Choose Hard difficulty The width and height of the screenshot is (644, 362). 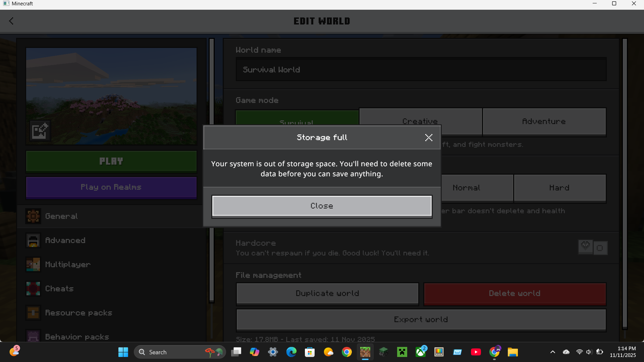[559, 188]
